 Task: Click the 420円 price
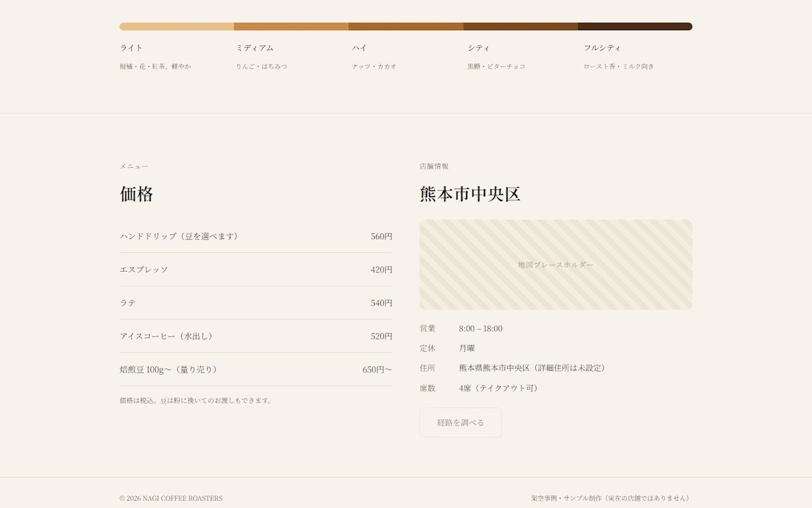point(381,270)
